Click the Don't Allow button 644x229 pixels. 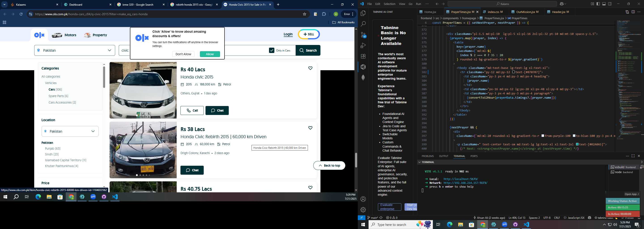click(x=183, y=54)
